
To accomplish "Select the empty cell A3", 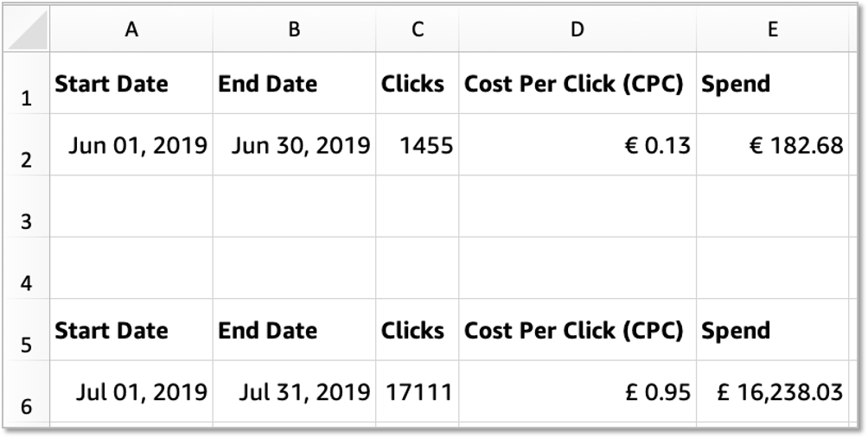I will coord(131,206).
